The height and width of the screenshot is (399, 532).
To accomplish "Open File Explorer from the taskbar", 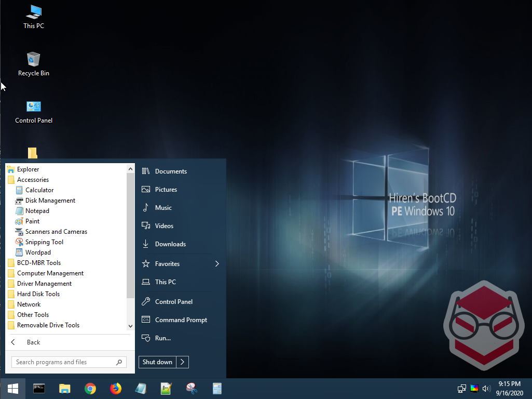I will point(64,389).
